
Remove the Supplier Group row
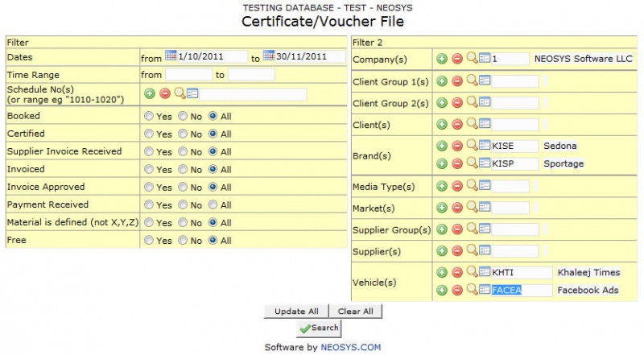[x=457, y=229]
